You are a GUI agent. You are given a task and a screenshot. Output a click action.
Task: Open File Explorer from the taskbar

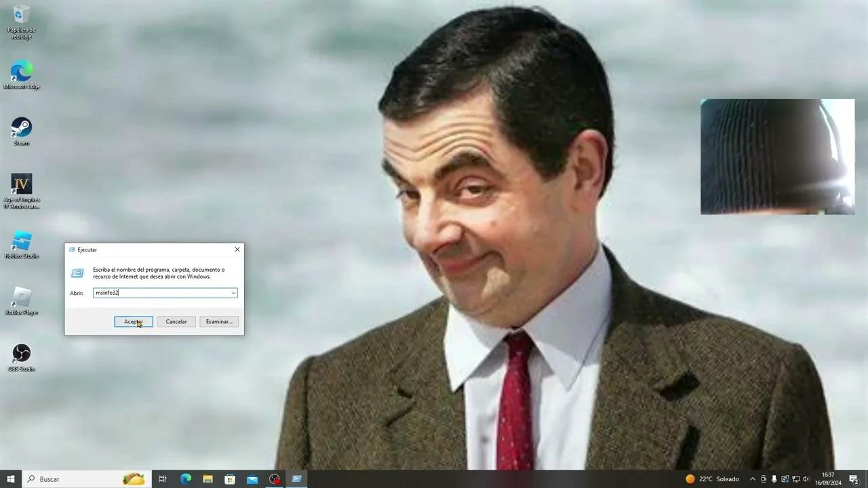208,479
